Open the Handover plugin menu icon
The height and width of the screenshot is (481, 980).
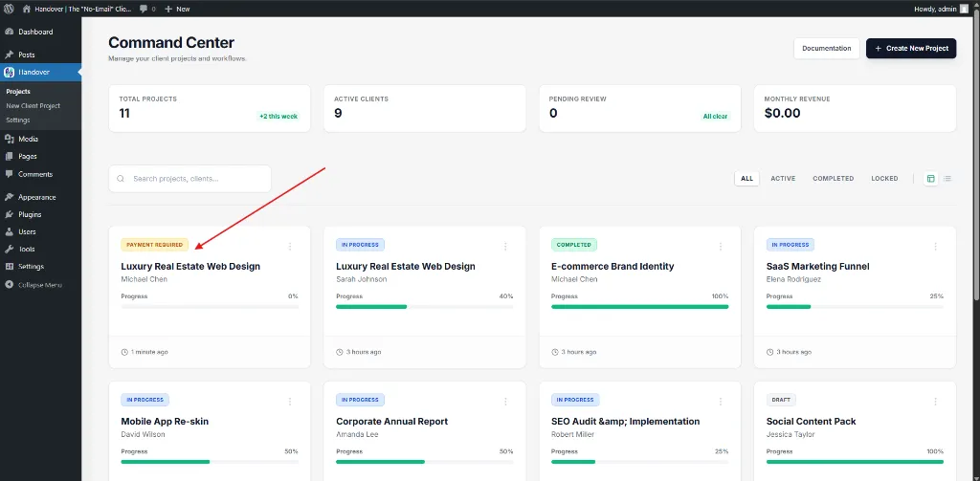(x=10, y=72)
